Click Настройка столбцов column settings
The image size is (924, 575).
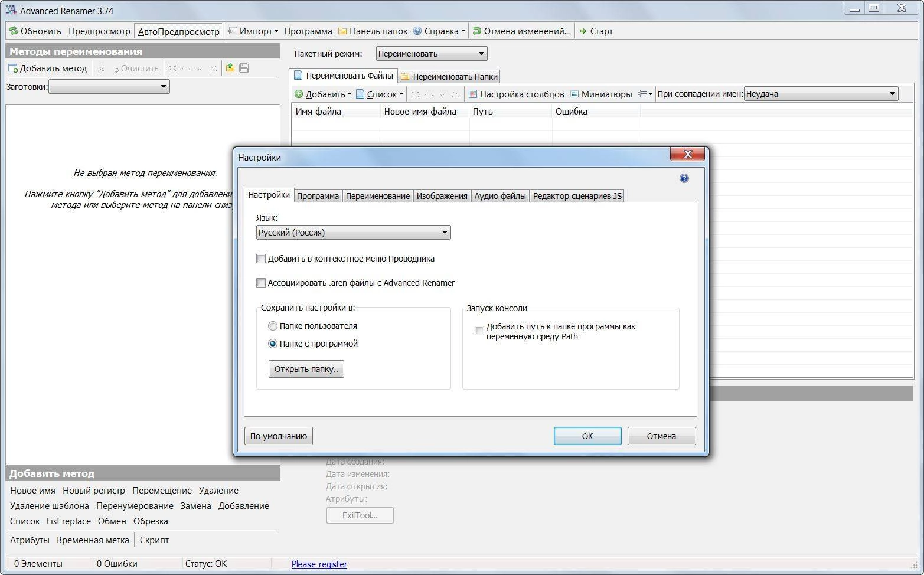click(516, 94)
